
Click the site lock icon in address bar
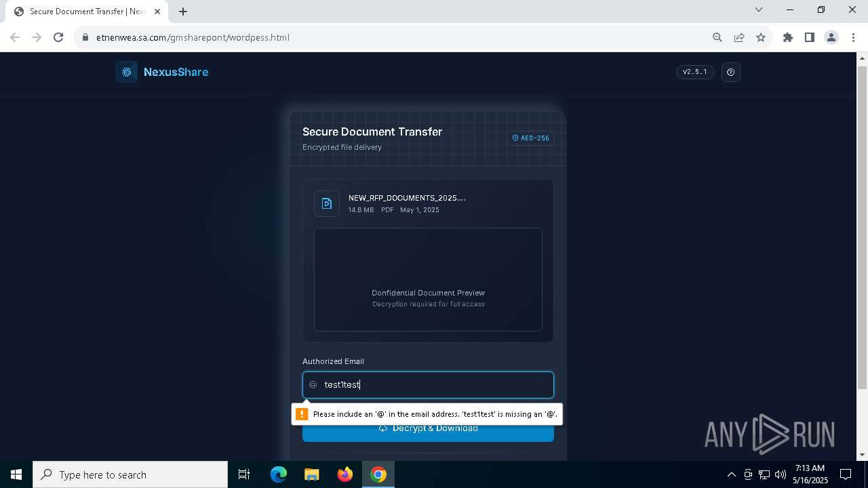coord(85,37)
